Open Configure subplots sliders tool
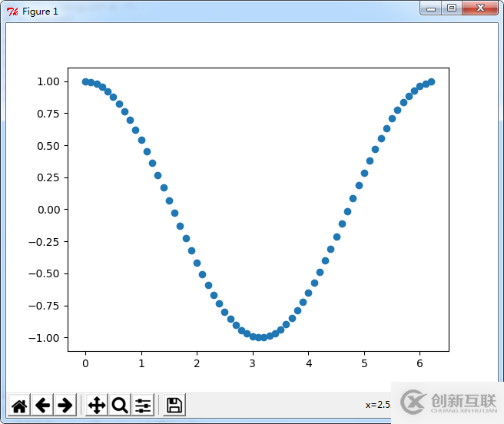 [x=143, y=405]
